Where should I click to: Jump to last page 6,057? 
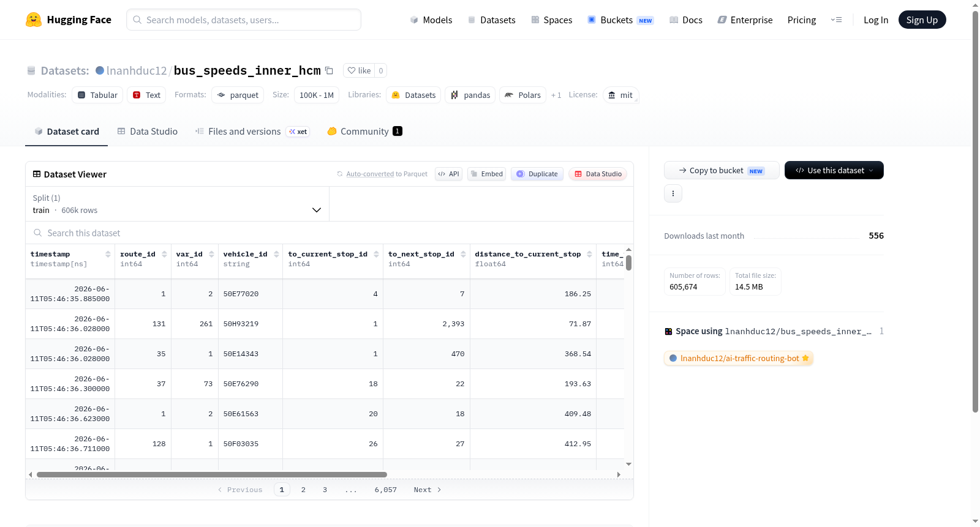pos(386,490)
